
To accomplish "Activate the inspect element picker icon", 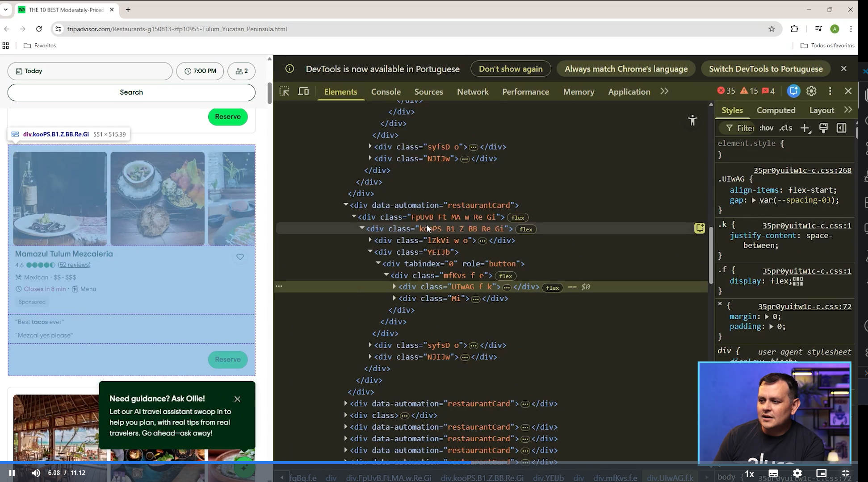I will pos(285,91).
